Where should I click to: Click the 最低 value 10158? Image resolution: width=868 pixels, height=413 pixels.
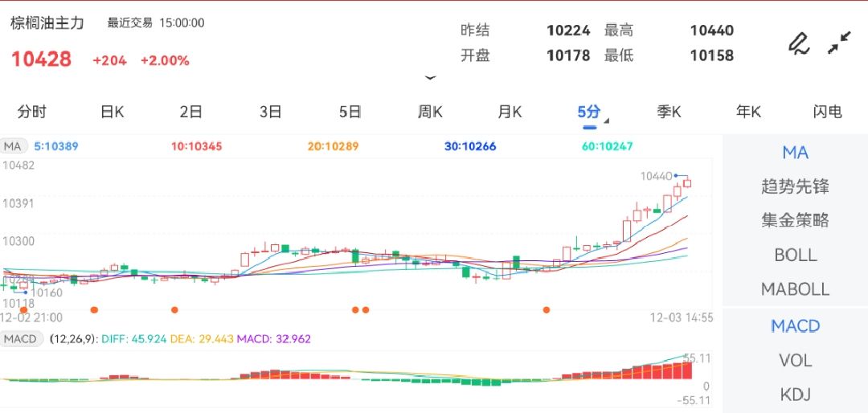712,55
